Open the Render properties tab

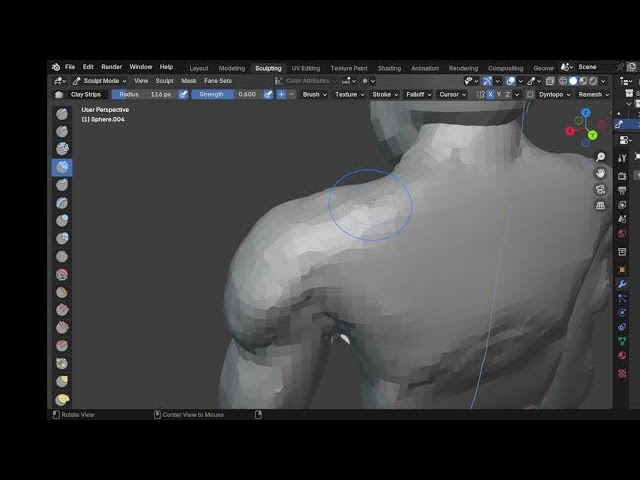coord(622,176)
